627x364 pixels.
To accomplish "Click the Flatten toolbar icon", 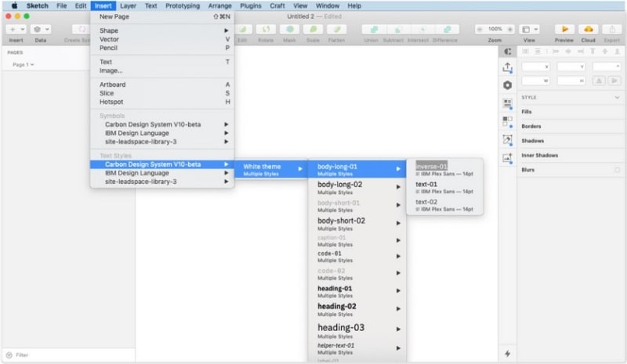I will (337, 29).
